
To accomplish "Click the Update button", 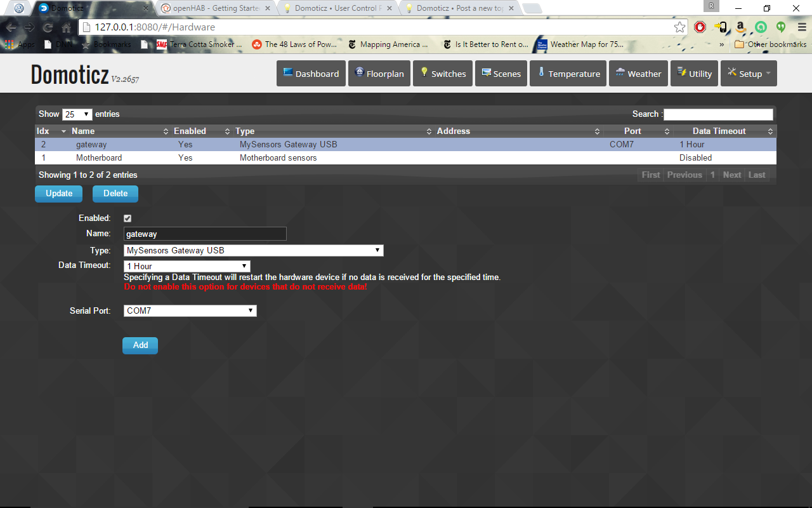I will (59, 194).
